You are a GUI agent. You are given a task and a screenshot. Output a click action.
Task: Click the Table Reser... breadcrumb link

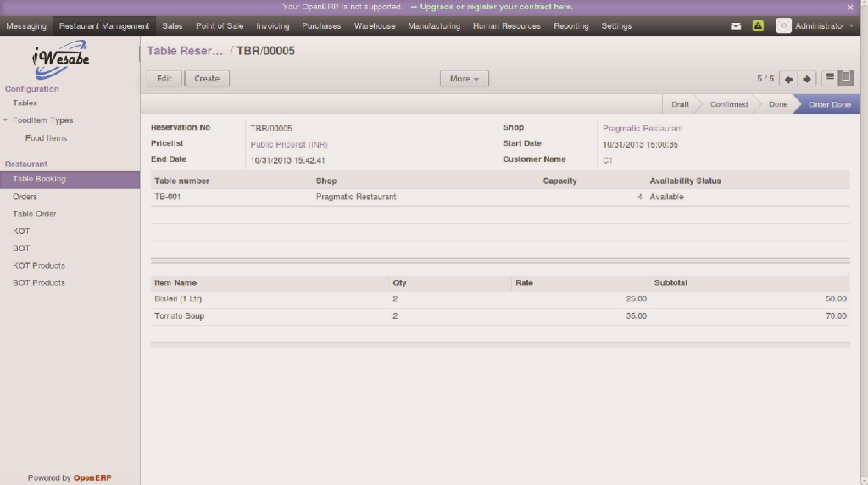click(x=184, y=51)
